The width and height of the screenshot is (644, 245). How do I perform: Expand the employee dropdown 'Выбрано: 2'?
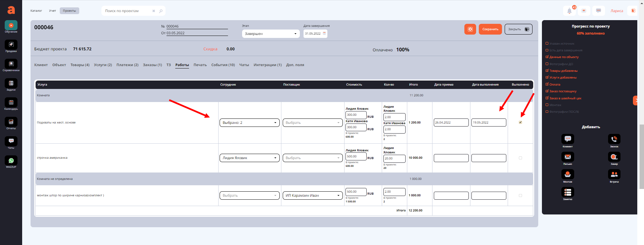click(249, 122)
